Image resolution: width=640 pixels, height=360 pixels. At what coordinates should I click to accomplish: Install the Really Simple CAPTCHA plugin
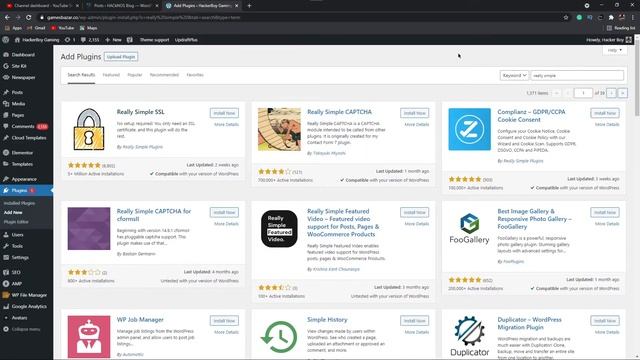point(414,113)
